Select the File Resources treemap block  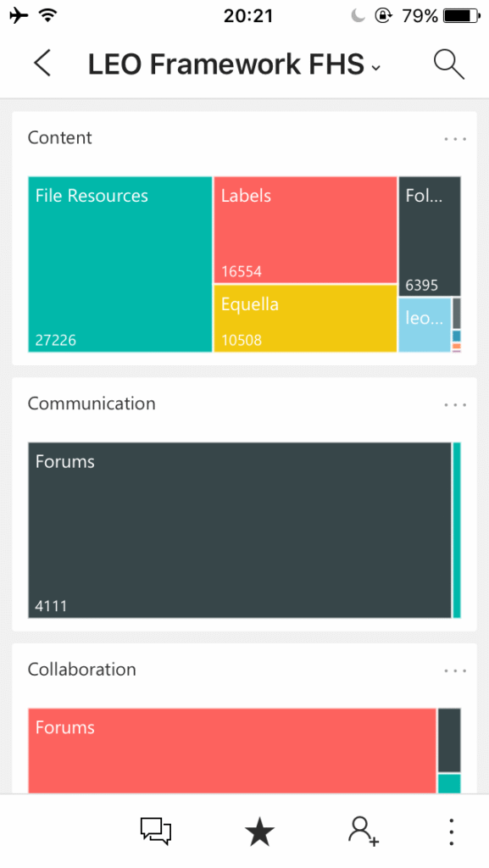coord(120,264)
